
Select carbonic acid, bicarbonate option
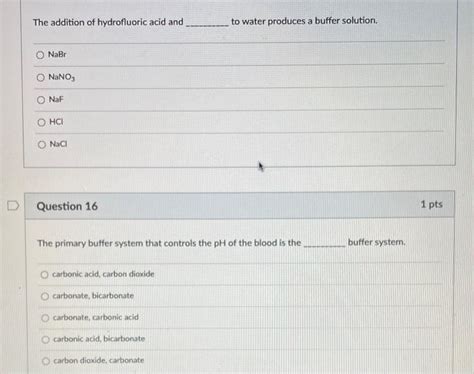pos(46,339)
